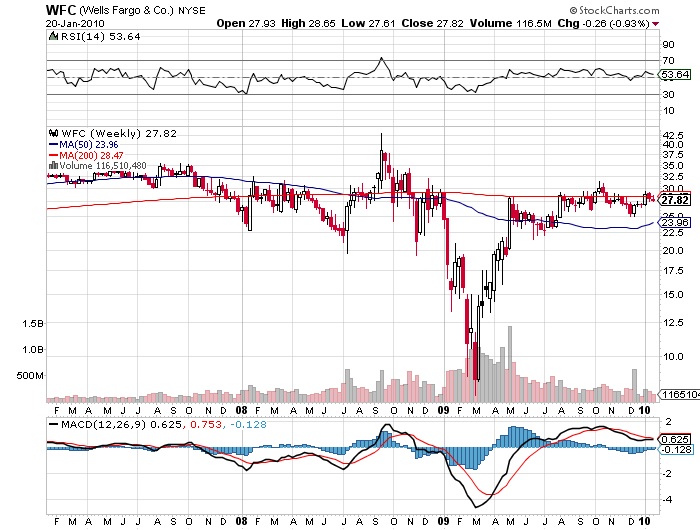The image size is (700, 530).
Task: Click the 1165104 volume value tag
Action: pos(679,394)
